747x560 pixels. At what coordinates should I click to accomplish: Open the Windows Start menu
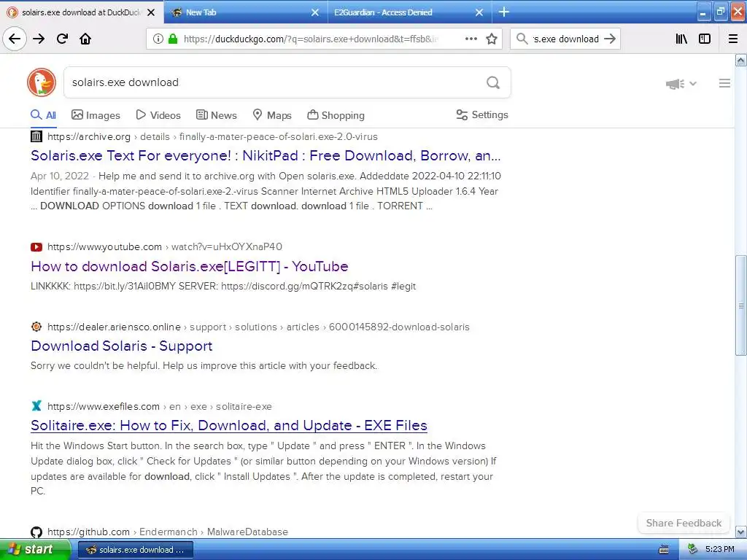pos(34,550)
